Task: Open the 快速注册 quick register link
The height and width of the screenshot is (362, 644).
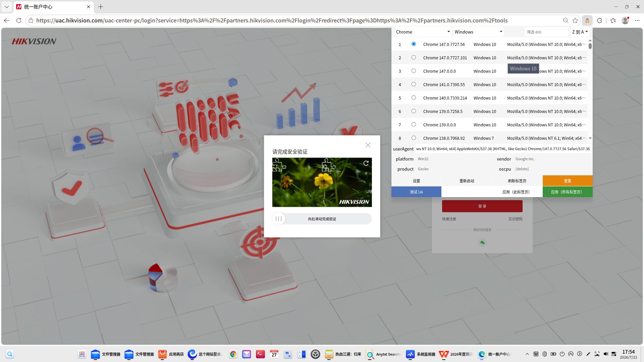Action: 449,219
